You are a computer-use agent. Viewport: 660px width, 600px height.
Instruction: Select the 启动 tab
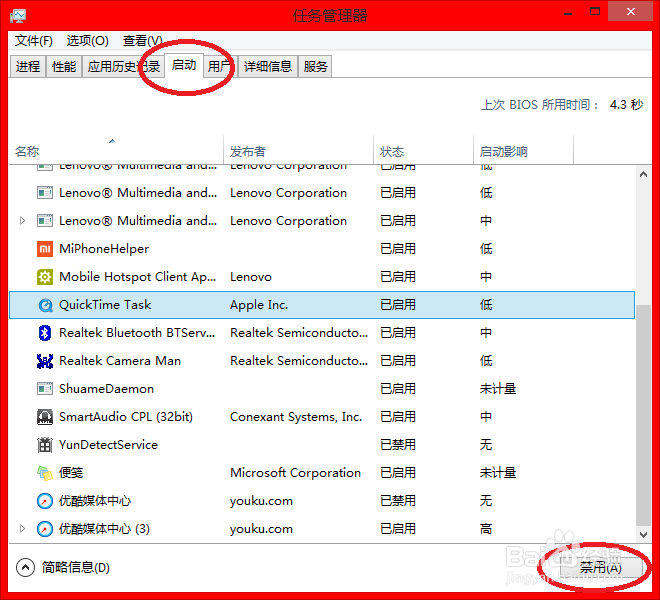point(184,65)
